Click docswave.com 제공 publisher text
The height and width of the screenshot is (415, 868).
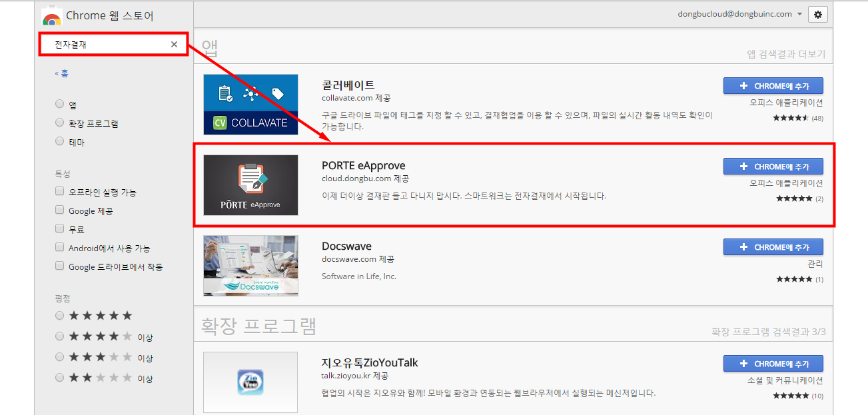coord(358,259)
